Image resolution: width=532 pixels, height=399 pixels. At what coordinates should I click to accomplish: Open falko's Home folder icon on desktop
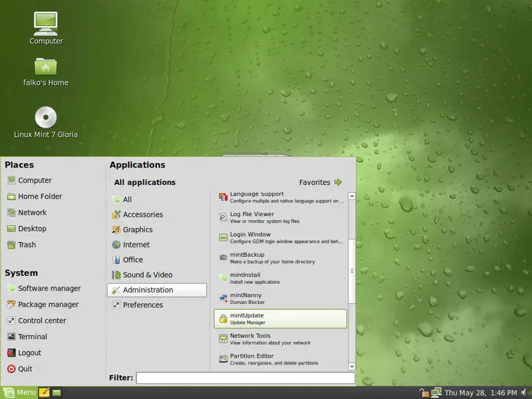[x=46, y=66]
